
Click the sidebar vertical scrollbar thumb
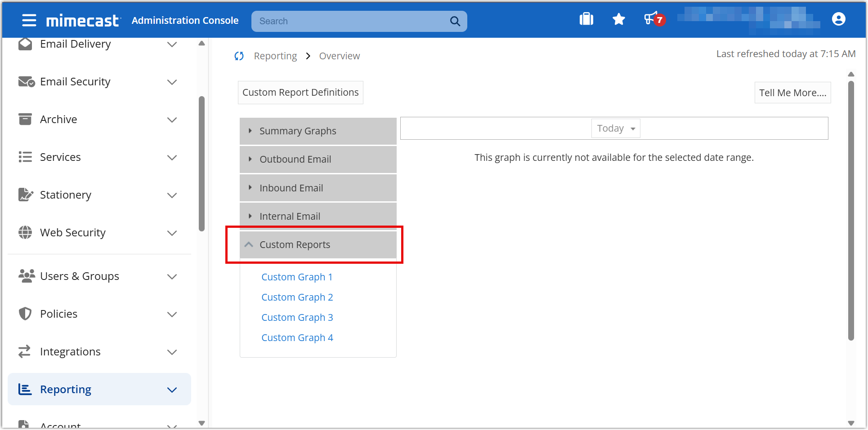tap(201, 164)
